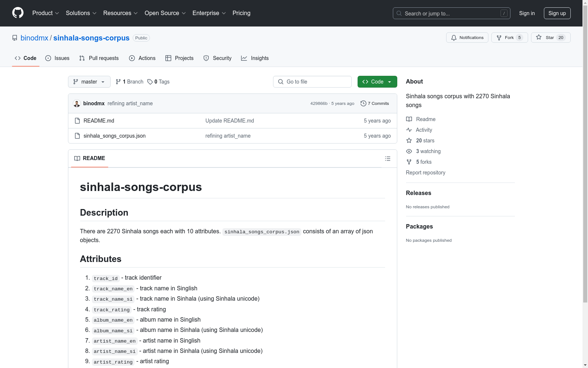The height and width of the screenshot is (368, 588).
Task: Switch to the Insights tab
Action: (x=255, y=58)
